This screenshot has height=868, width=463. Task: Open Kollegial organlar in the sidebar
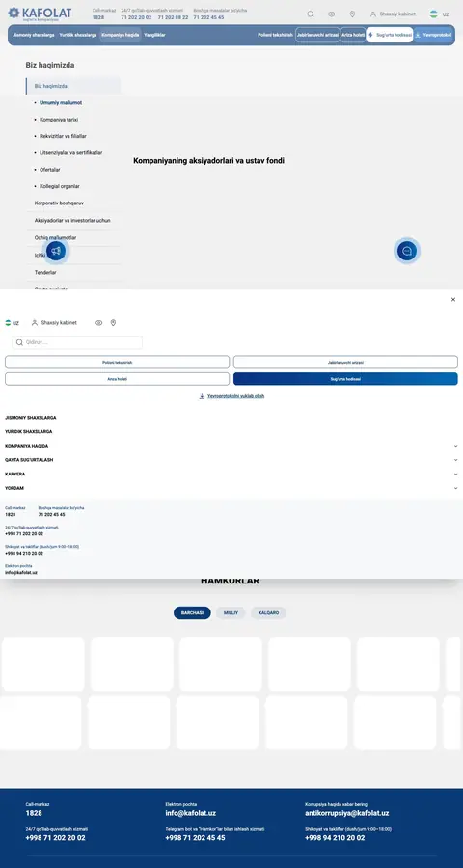60,186
